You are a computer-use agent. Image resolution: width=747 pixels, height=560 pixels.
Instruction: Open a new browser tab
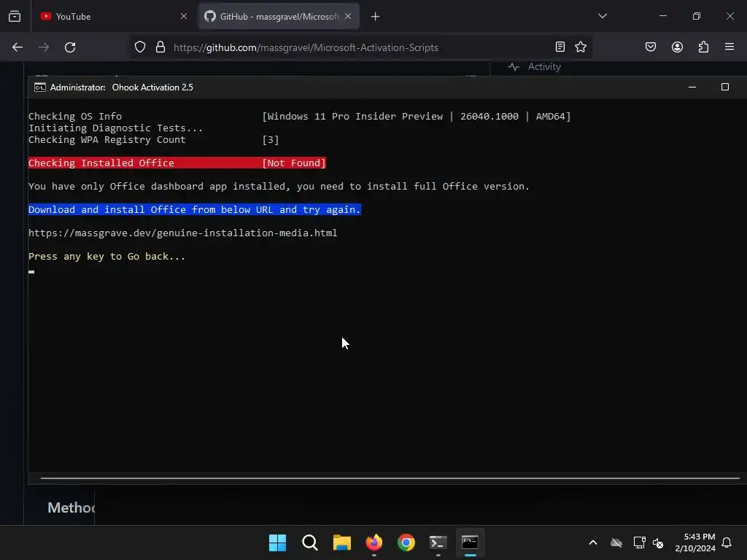[x=376, y=17]
